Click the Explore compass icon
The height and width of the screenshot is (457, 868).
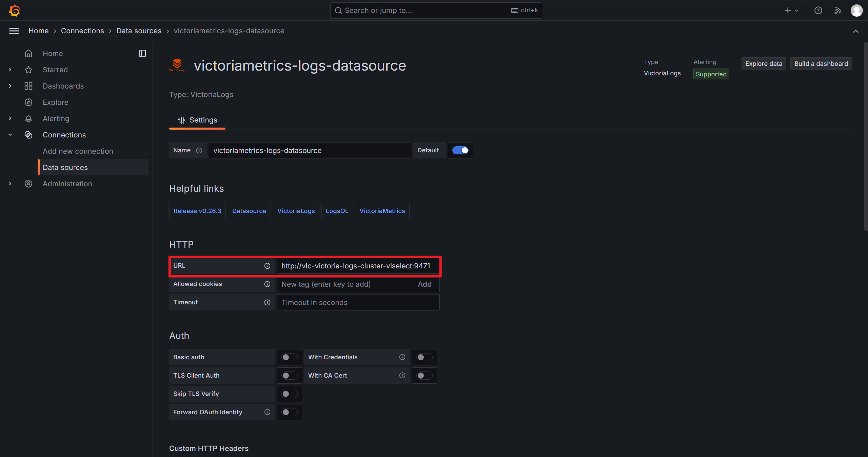pyautogui.click(x=28, y=102)
